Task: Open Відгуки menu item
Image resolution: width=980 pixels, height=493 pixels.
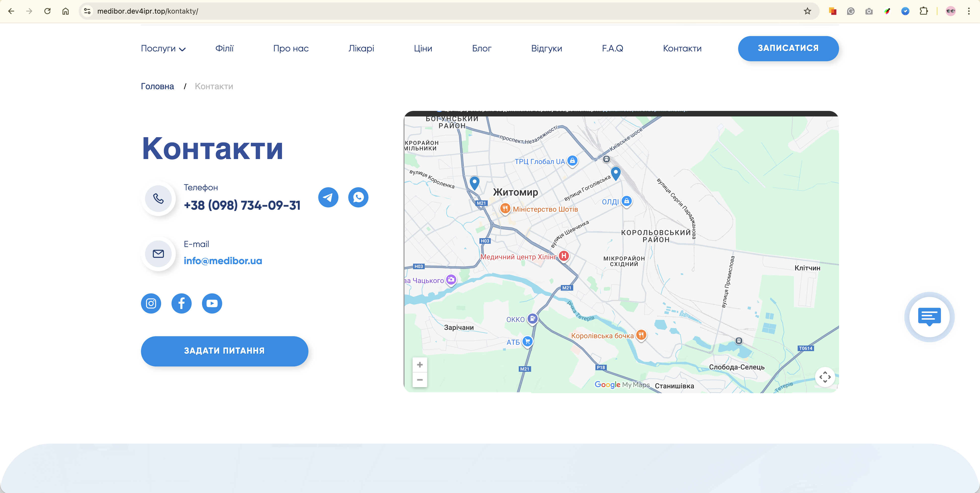Action: click(546, 49)
